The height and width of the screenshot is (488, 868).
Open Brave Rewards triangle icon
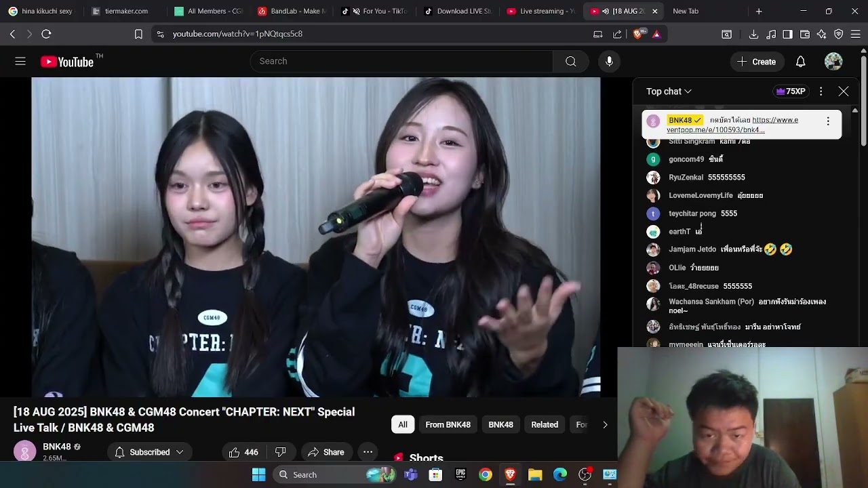coord(656,34)
